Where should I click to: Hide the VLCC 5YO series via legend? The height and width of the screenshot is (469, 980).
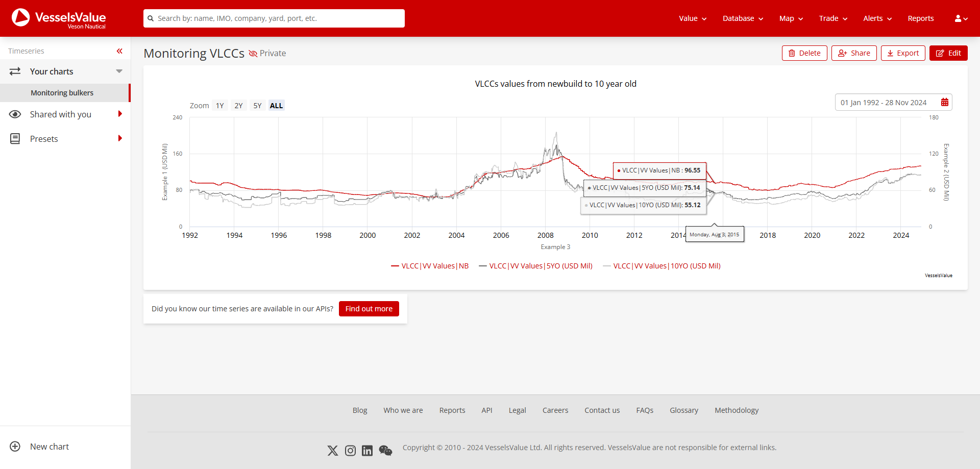coord(535,265)
